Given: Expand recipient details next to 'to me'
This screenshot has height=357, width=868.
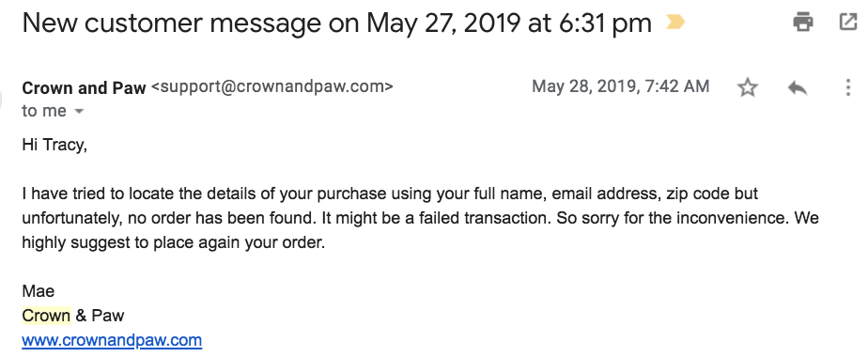Looking at the screenshot, I should point(79,112).
